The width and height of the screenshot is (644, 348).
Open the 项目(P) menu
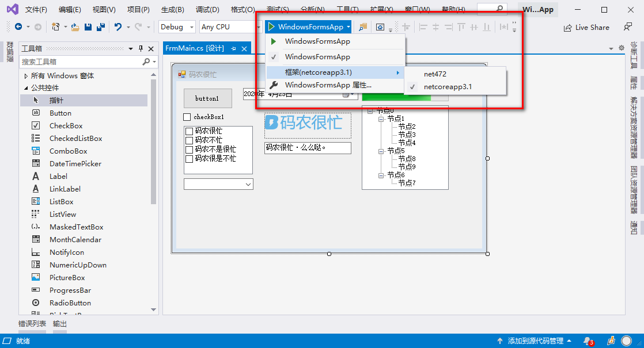pos(138,9)
